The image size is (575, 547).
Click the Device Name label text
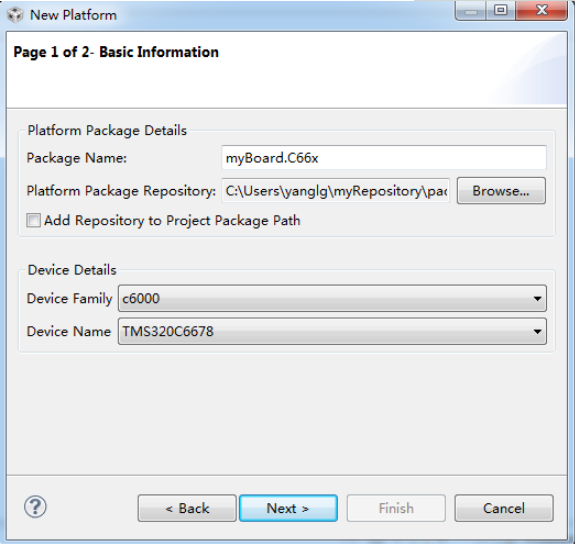click(69, 332)
